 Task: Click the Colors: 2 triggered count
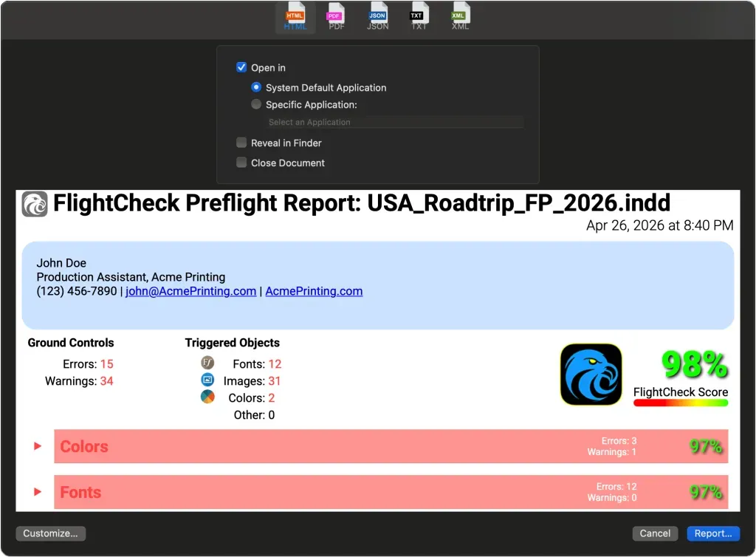[252, 398]
